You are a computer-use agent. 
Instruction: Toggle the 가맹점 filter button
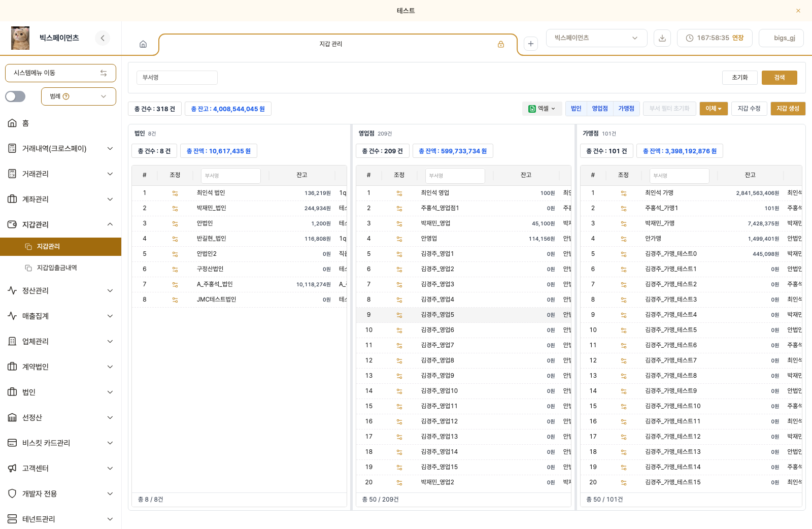626,109
